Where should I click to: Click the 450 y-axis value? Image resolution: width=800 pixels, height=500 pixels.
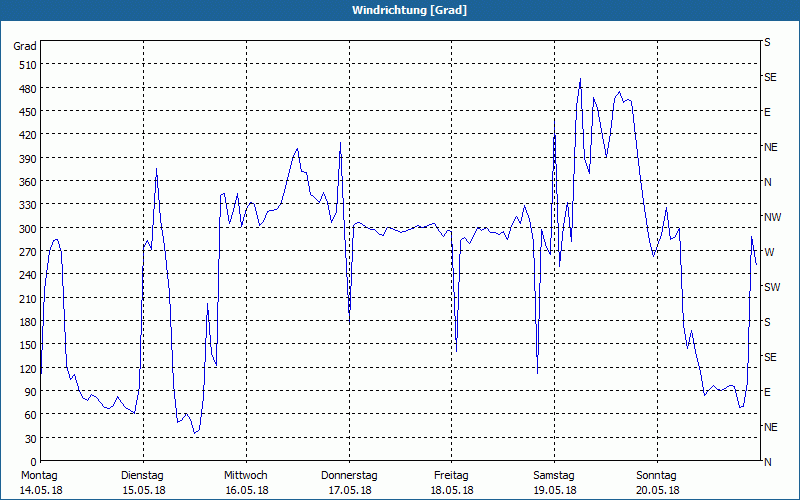pos(29,112)
